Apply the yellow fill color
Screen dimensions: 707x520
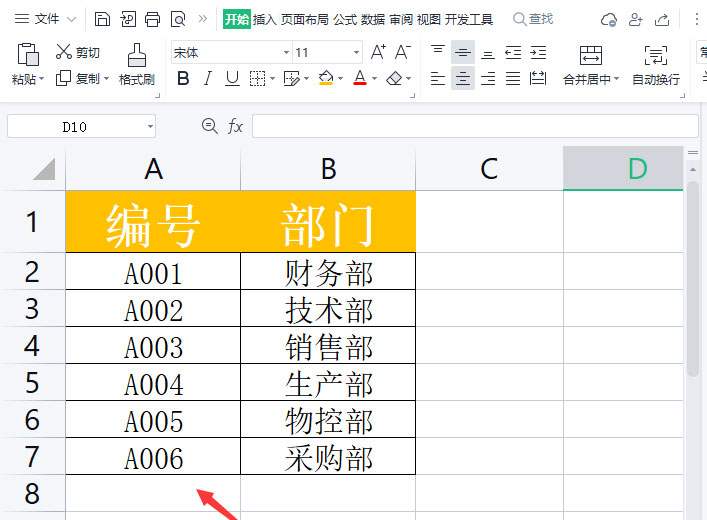[x=326, y=78]
